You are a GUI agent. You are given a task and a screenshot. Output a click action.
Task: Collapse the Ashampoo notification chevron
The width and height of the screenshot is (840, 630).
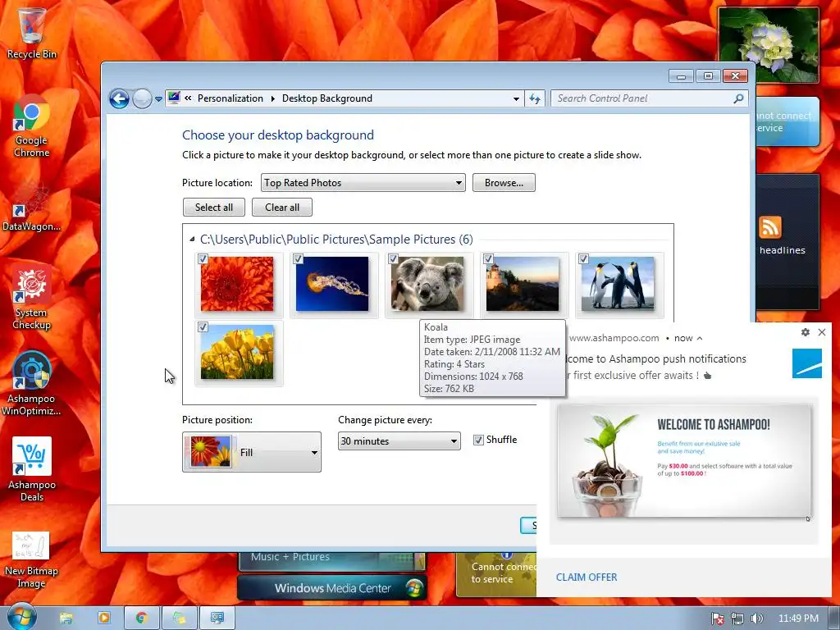(700, 339)
